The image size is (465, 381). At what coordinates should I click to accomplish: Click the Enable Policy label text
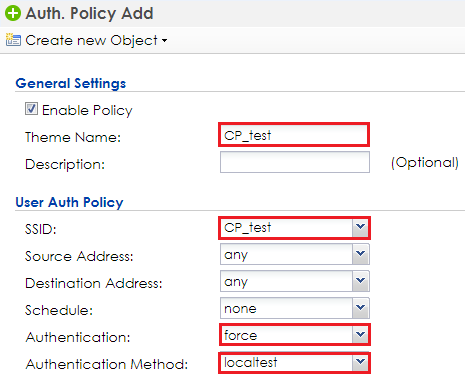[x=87, y=110]
